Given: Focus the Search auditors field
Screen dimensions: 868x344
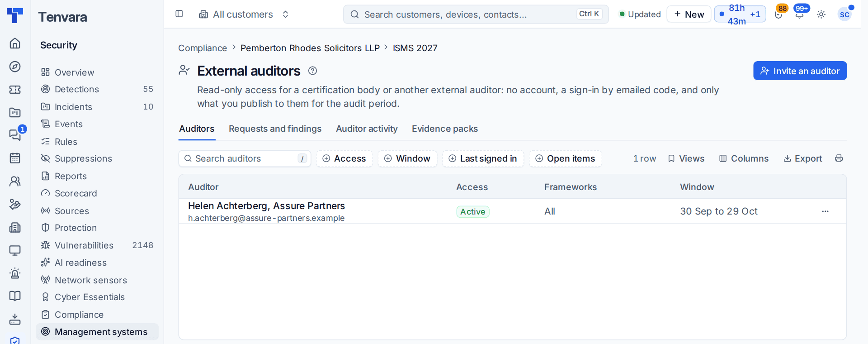Looking at the screenshot, I should click(x=245, y=158).
